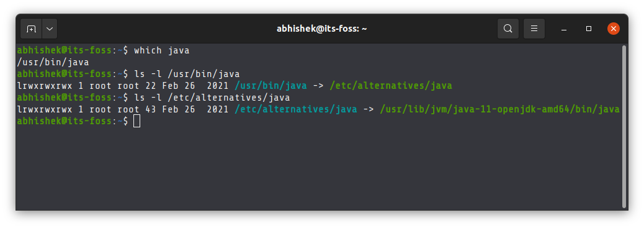Click the block cursor at the last prompt
Image resolution: width=644 pixels, height=228 pixels.
point(136,121)
